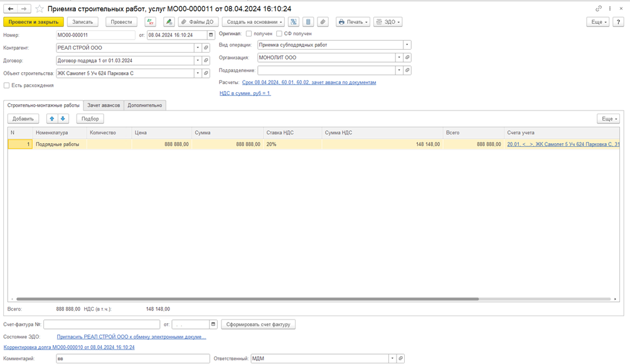Image resolution: width=630 pixels, height=364 pixels.
Task: Switch to the "Зачет авансов" tab
Action: pos(104,105)
